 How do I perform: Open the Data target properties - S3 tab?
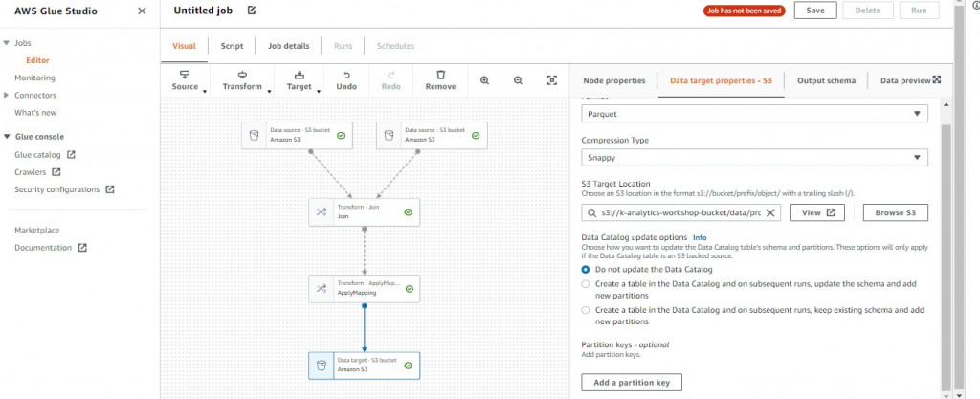(721, 80)
